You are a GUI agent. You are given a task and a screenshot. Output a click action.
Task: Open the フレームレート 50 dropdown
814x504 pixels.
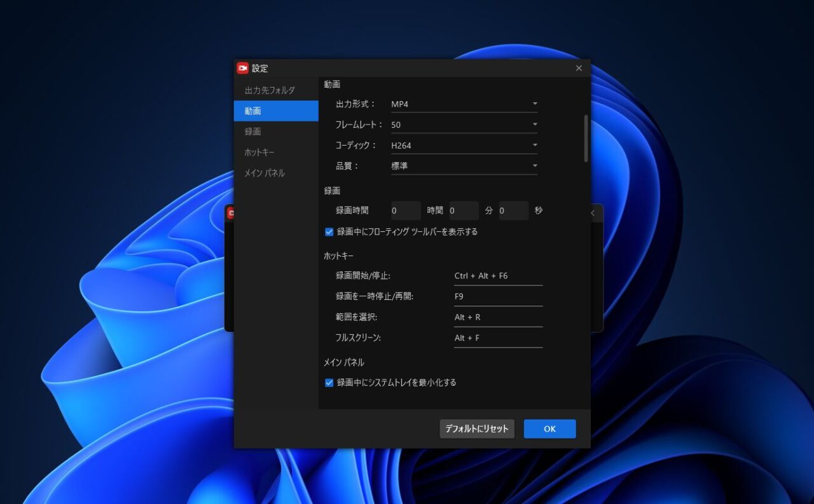pyautogui.click(x=464, y=125)
